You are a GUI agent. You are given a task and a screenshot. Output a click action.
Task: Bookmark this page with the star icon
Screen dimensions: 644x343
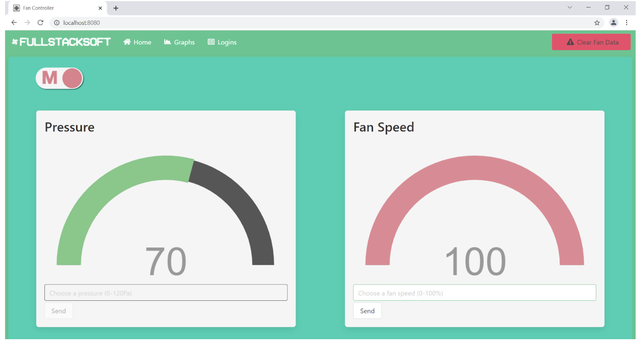point(597,22)
